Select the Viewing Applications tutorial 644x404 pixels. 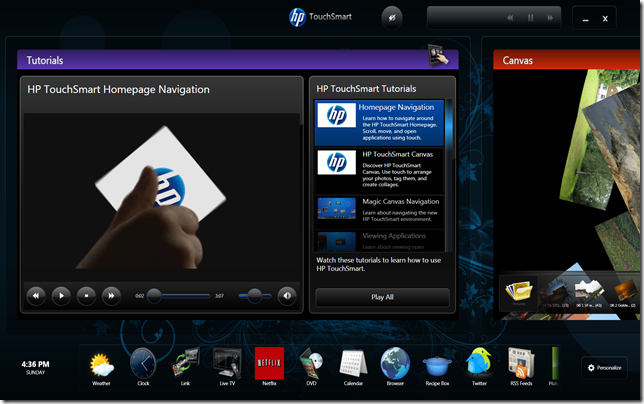(380, 241)
